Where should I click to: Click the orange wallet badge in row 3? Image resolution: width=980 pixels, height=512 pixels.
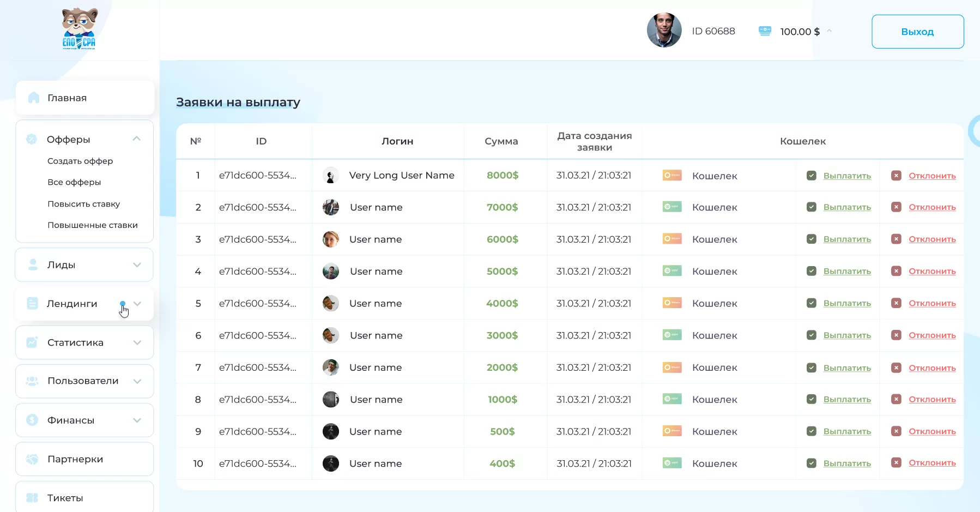click(672, 239)
